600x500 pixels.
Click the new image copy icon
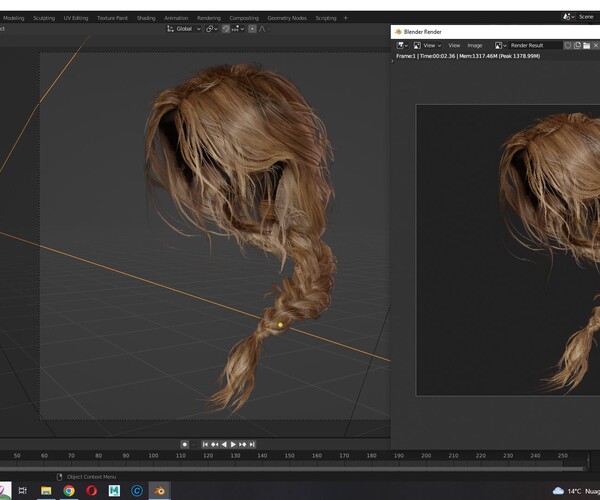[577, 46]
